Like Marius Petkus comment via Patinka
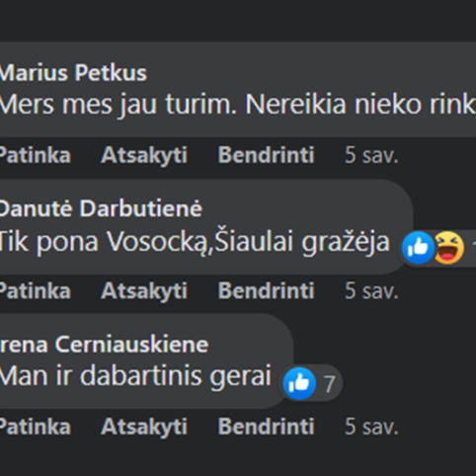Screen dimensions: 476x476 click(36, 155)
